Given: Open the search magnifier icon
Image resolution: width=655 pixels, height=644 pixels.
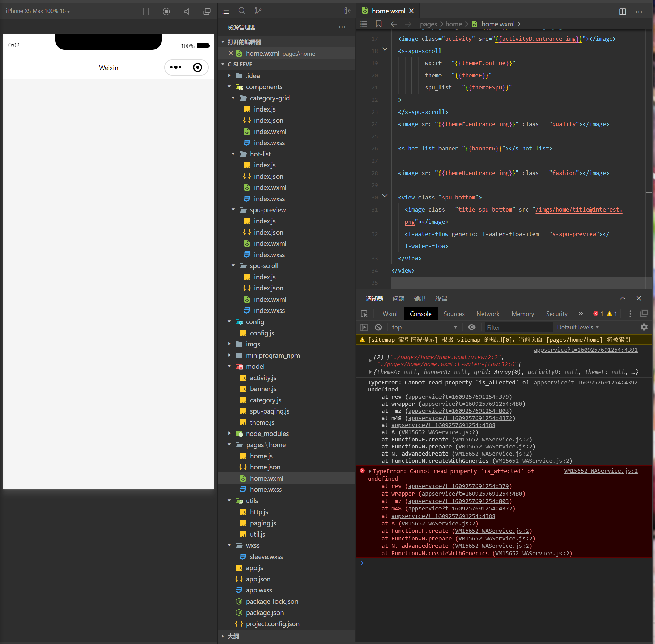Looking at the screenshot, I should point(242,11).
